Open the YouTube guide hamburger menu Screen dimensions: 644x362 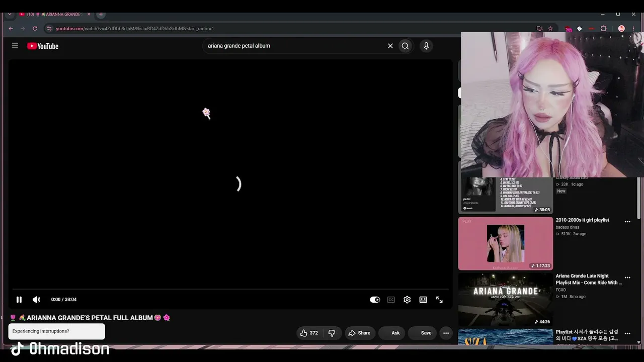[x=15, y=46]
